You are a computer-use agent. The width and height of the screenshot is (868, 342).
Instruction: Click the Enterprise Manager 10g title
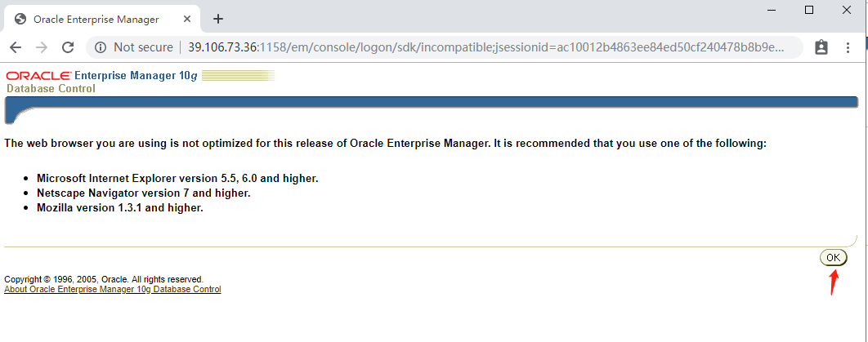(x=136, y=76)
